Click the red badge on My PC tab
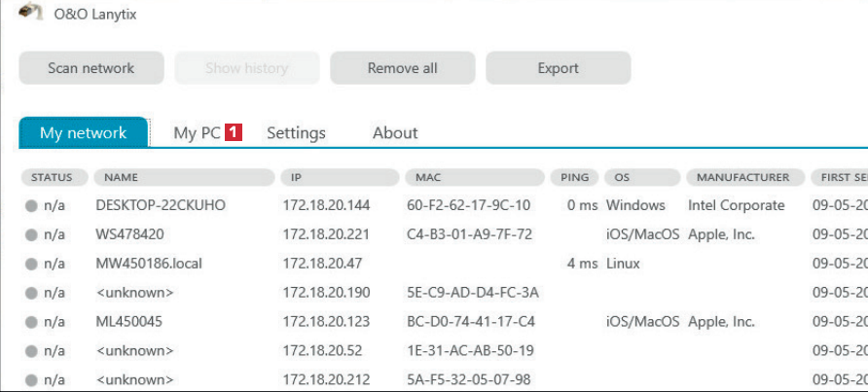 pyautogui.click(x=234, y=132)
